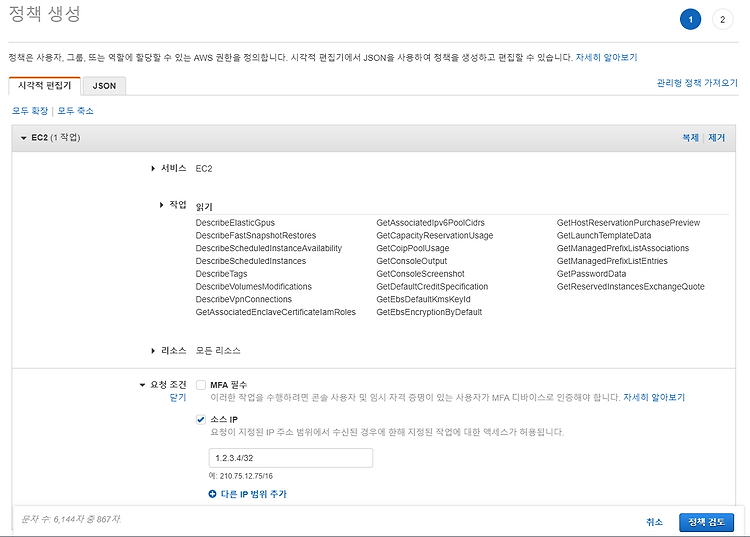Image resolution: width=750 pixels, height=537 pixels.
Task: Click DescribeFastSnapshotRestores action text
Action: tap(256, 236)
